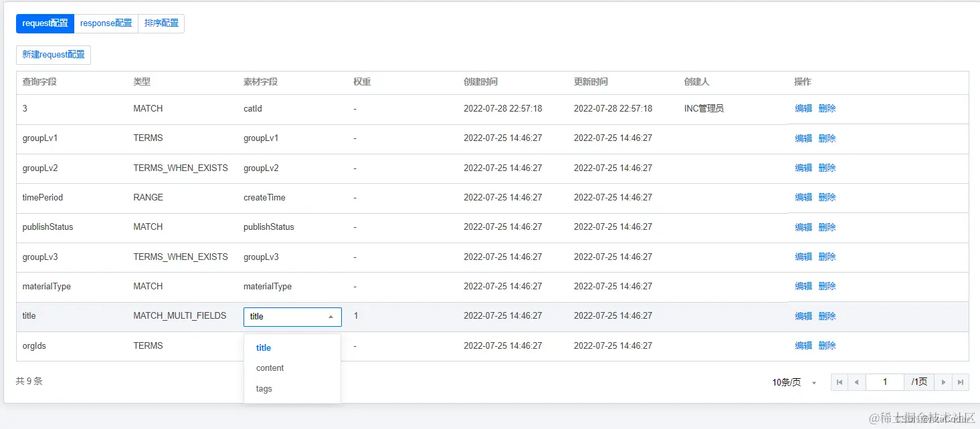
Task: Click the 查询字段 column header
Action: tap(39, 82)
